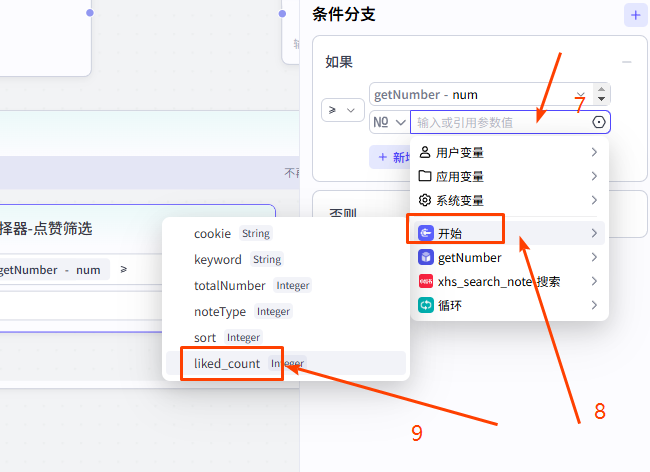The height and width of the screenshot is (472, 650).
Task: Click the getNumber node icon
Action: pos(425,258)
